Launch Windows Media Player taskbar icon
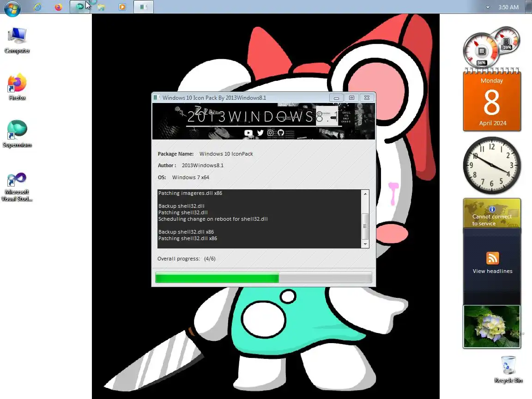The height and width of the screenshot is (399, 532). click(x=122, y=7)
